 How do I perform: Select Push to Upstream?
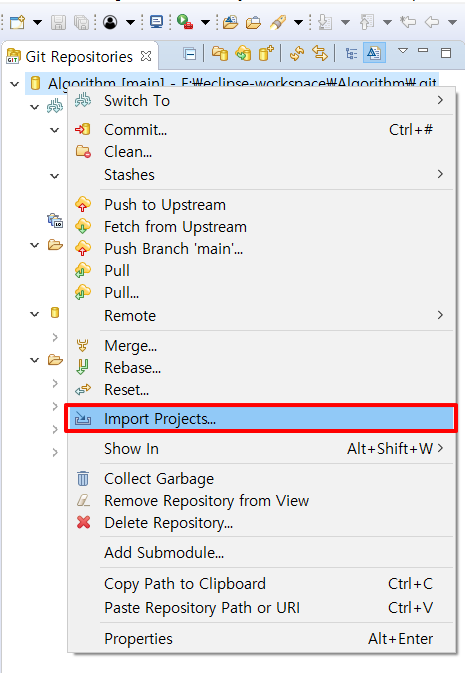[261, 205]
